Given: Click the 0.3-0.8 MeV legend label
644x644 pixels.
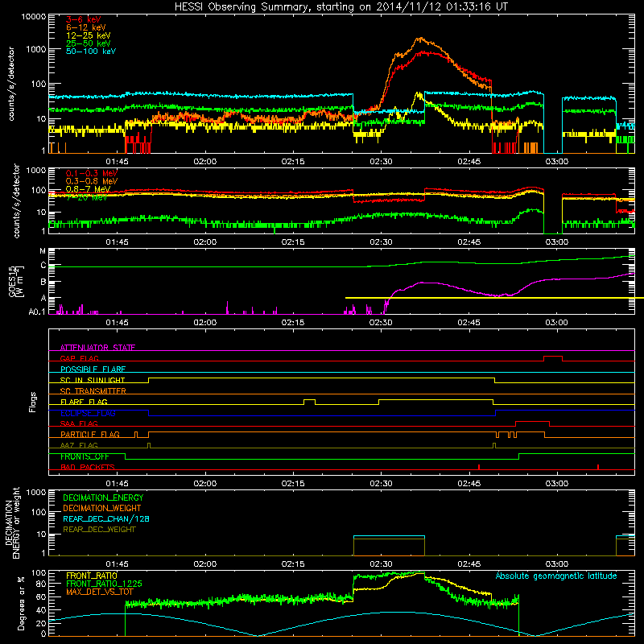Looking at the screenshot, I should coord(92,181).
